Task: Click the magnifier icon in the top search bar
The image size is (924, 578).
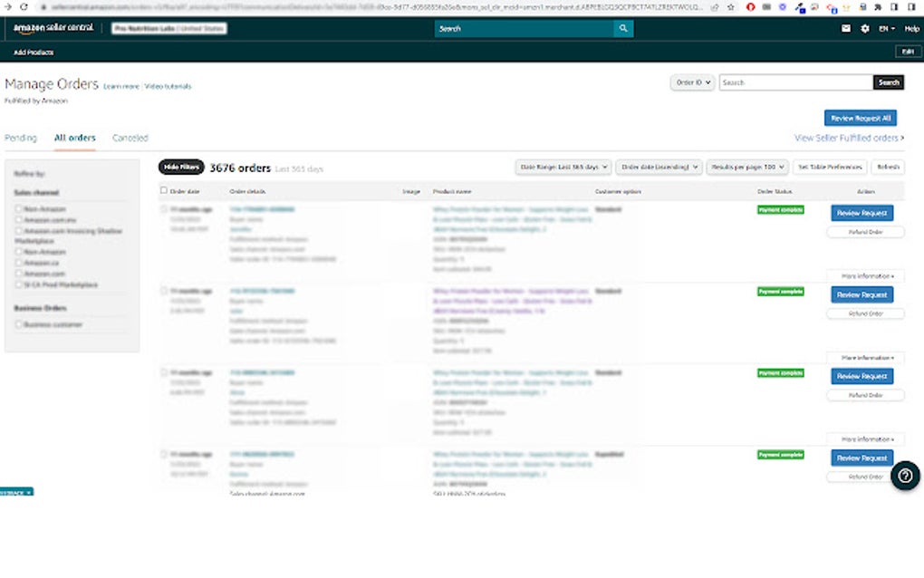Action: 623,28
